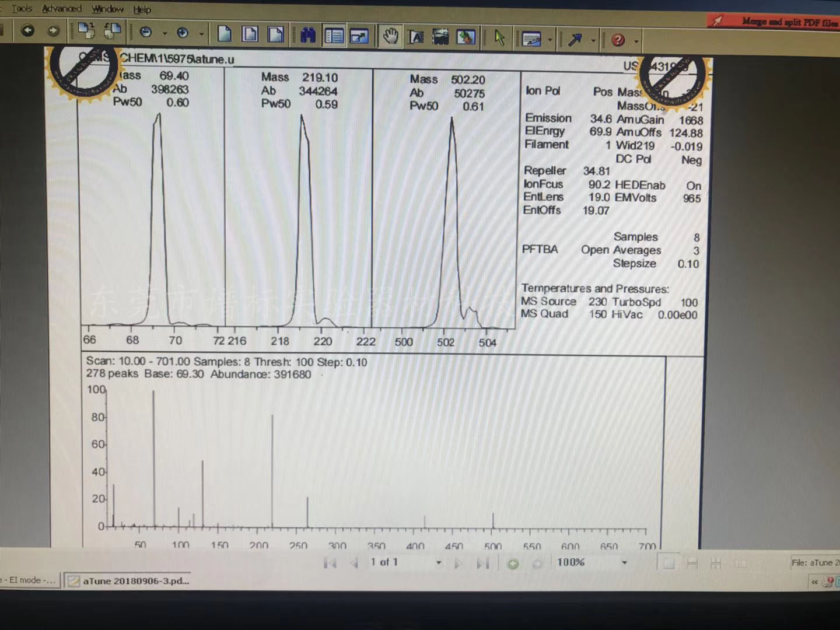Choose the arrow pointer select tool
The width and height of the screenshot is (840, 630).
499,38
